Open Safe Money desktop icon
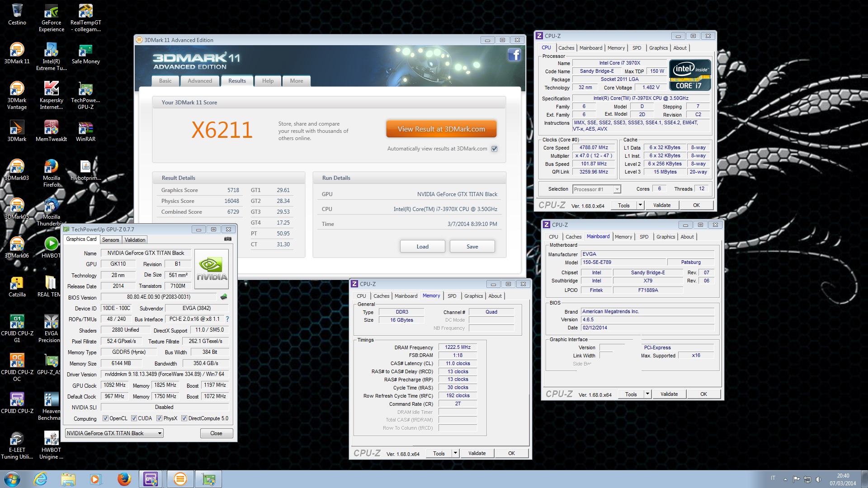Image resolution: width=868 pixels, height=488 pixels. [85, 53]
